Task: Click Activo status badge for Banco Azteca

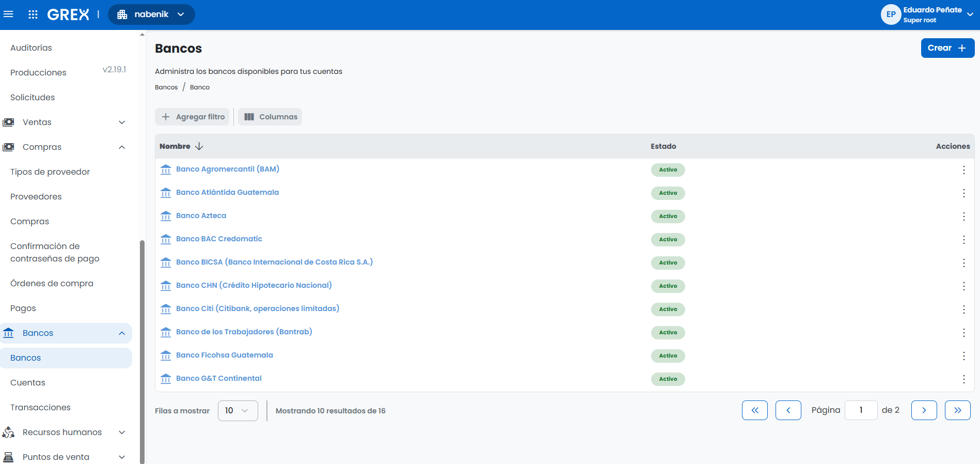Action: pos(668,216)
